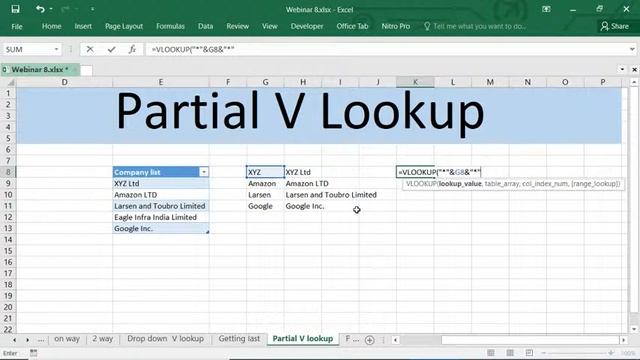Open the Review tab
The height and width of the screenshot is (360, 640).
click(x=238, y=26)
